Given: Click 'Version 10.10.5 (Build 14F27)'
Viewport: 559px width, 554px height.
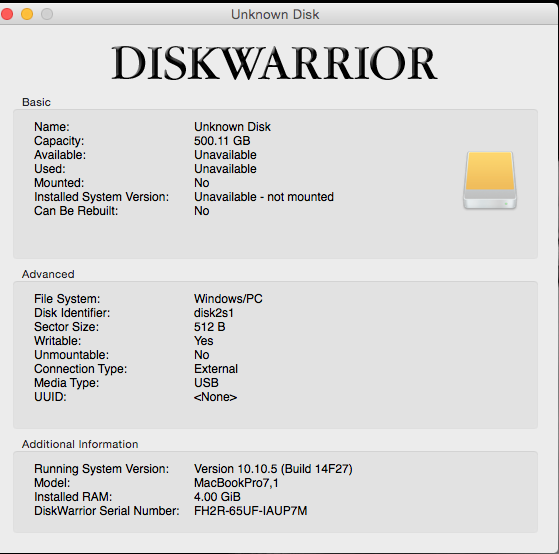Looking at the screenshot, I should 273,469.
